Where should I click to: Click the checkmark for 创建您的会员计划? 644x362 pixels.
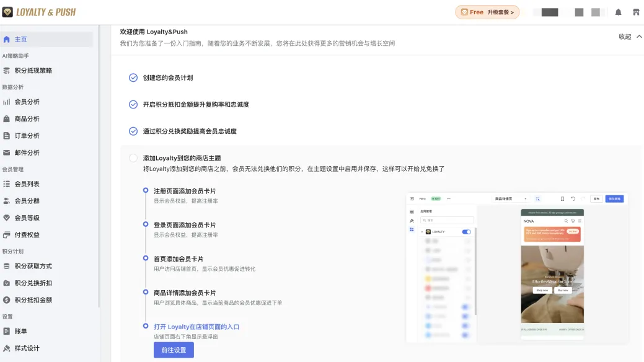click(133, 77)
